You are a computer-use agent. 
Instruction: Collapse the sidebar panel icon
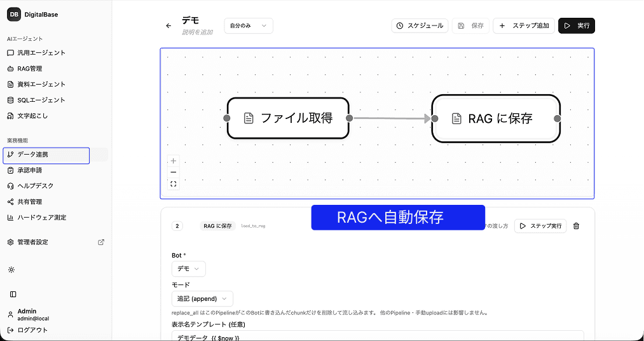[x=13, y=294]
